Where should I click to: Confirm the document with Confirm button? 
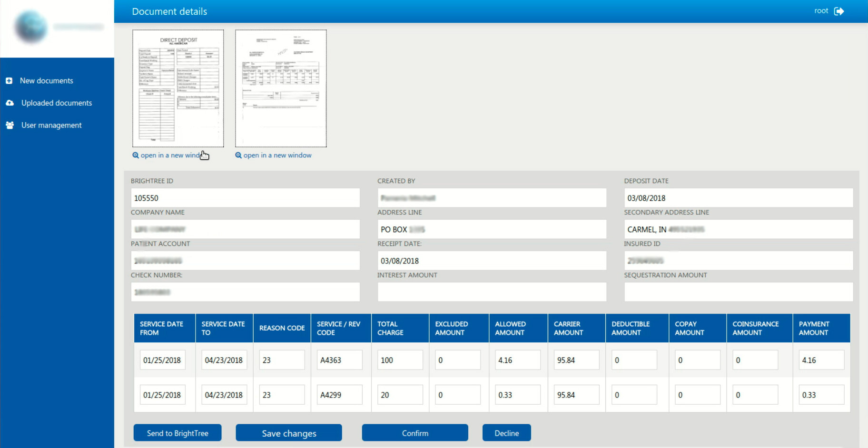[414, 433]
